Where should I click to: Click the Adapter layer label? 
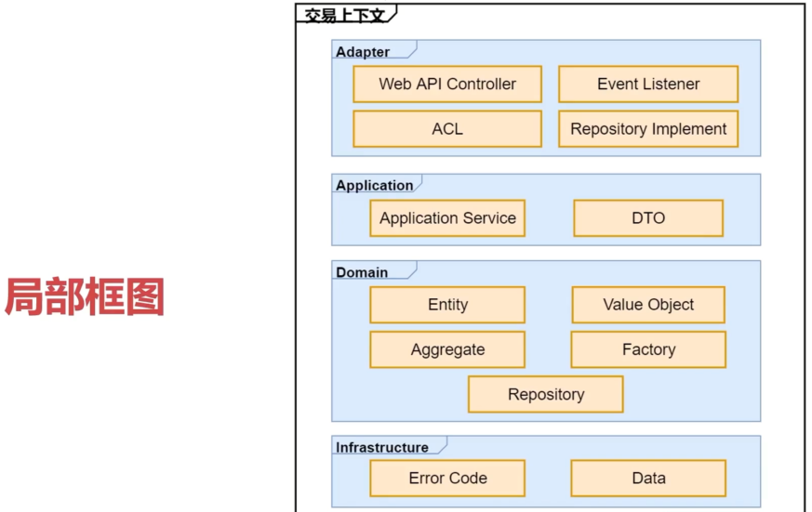coord(363,52)
